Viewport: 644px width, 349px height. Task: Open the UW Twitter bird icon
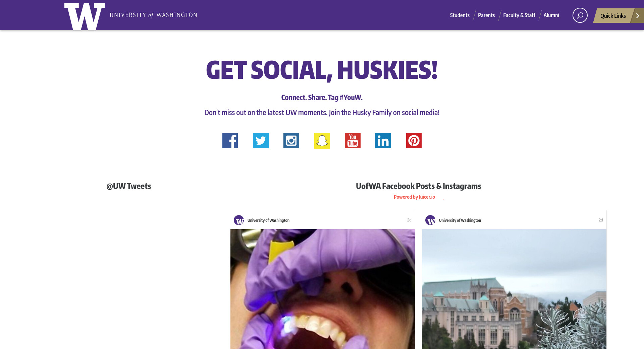[x=261, y=141]
